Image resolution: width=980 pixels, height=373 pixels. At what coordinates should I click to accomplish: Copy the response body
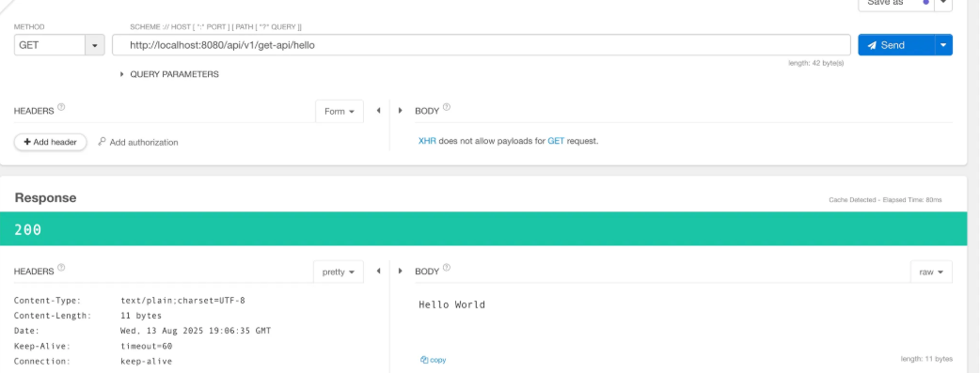click(434, 360)
